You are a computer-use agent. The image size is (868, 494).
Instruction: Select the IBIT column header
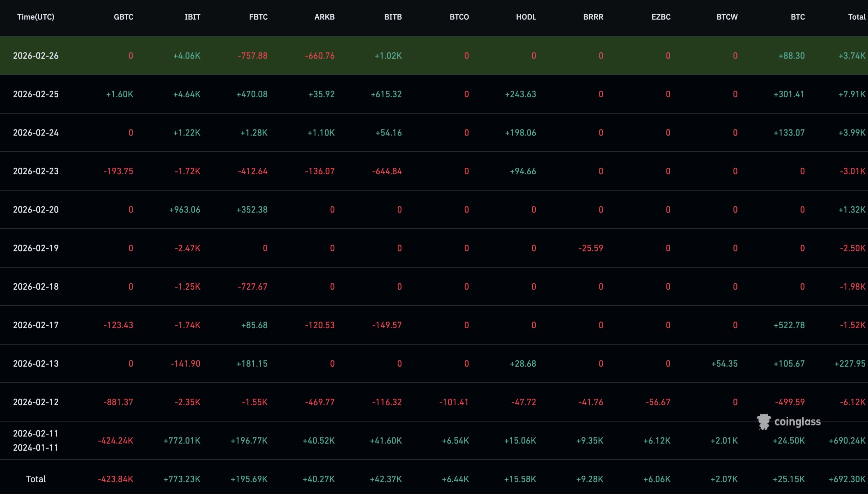192,17
